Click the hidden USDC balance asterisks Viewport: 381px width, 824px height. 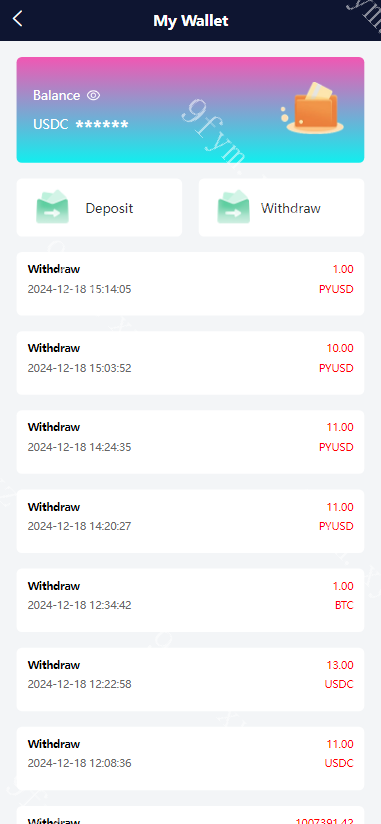pos(102,125)
